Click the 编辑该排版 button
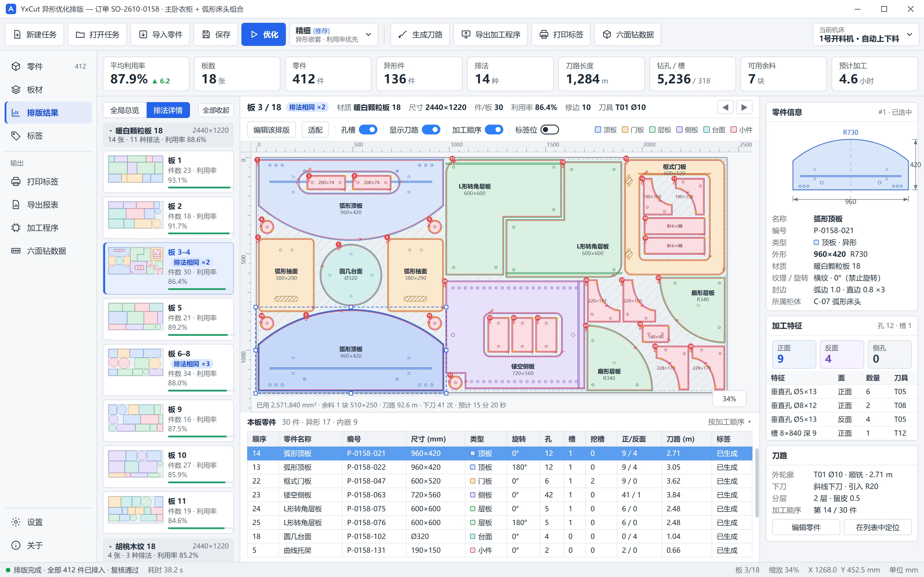Image resolution: width=924 pixels, height=577 pixels. click(x=271, y=130)
